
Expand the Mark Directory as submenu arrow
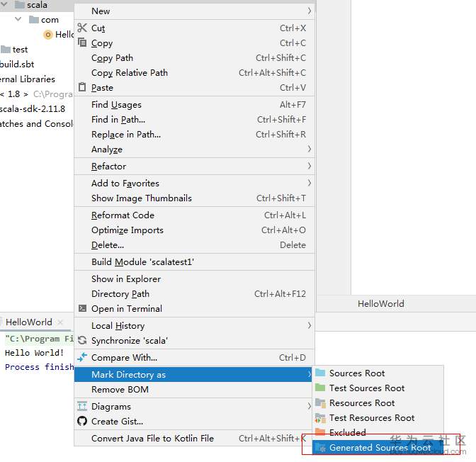coord(309,374)
